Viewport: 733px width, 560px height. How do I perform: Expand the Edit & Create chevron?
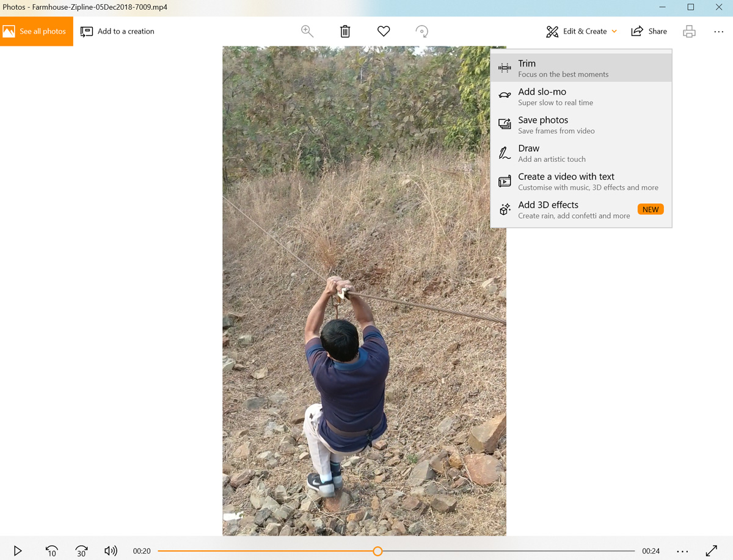click(613, 31)
